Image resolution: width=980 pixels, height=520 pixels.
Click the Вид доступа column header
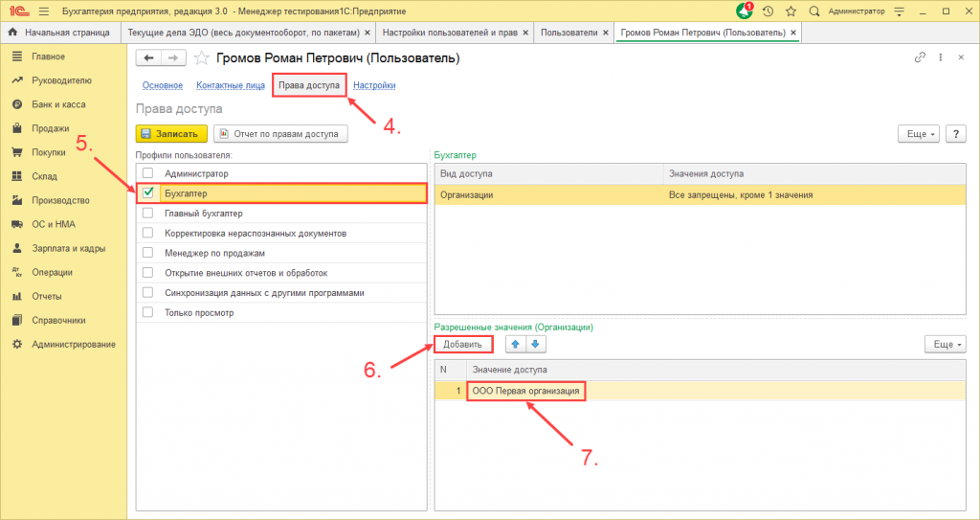(548, 173)
